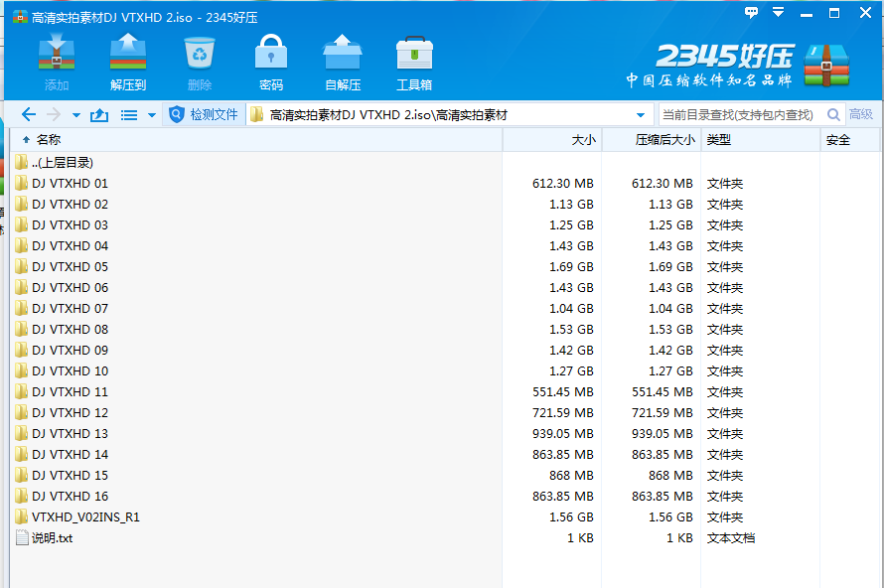Viewport: 884px width, 588px height.
Task: Click the 939.05 MB size of DJ VTXHD 13
Action: 562,433
